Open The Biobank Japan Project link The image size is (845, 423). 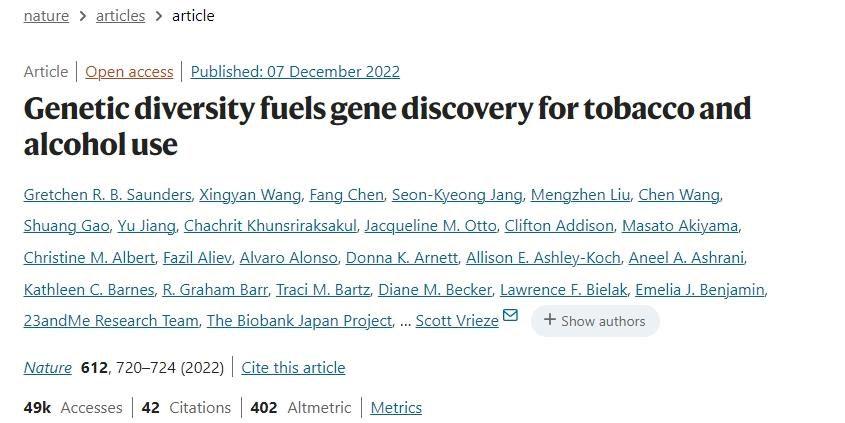click(x=299, y=321)
